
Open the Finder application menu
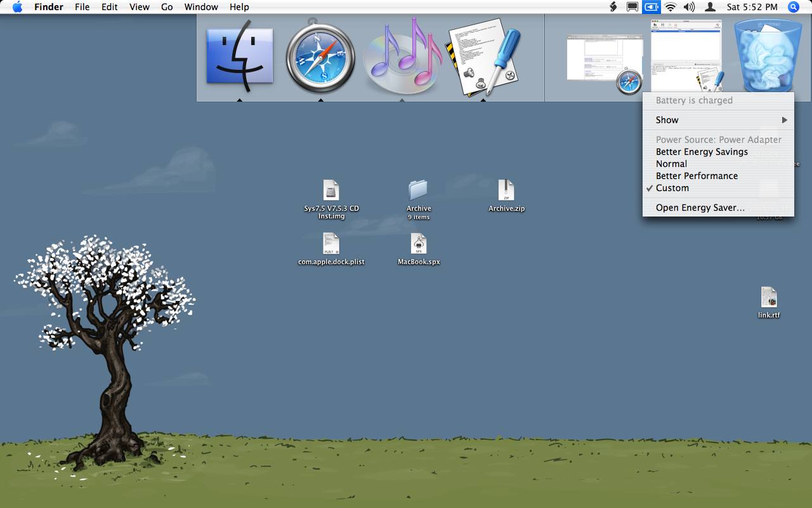click(x=48, y=7)
